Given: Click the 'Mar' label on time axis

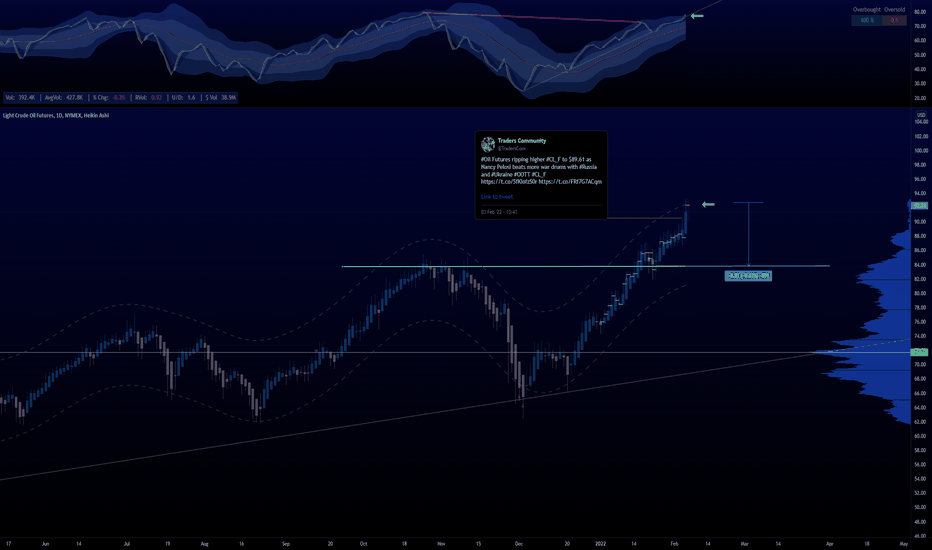Looking at the screenshot, I should (744, 543).
